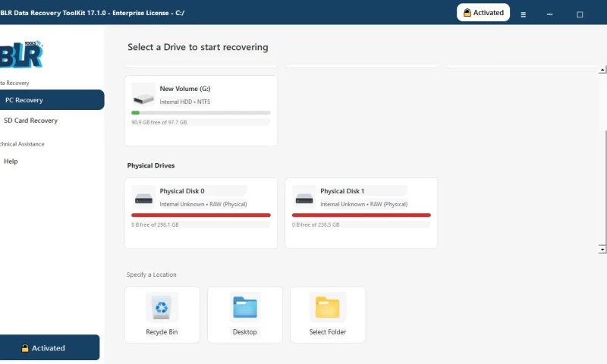Click the Activated badge in title bar
The image size is (607, 364).
coord(483,12)
